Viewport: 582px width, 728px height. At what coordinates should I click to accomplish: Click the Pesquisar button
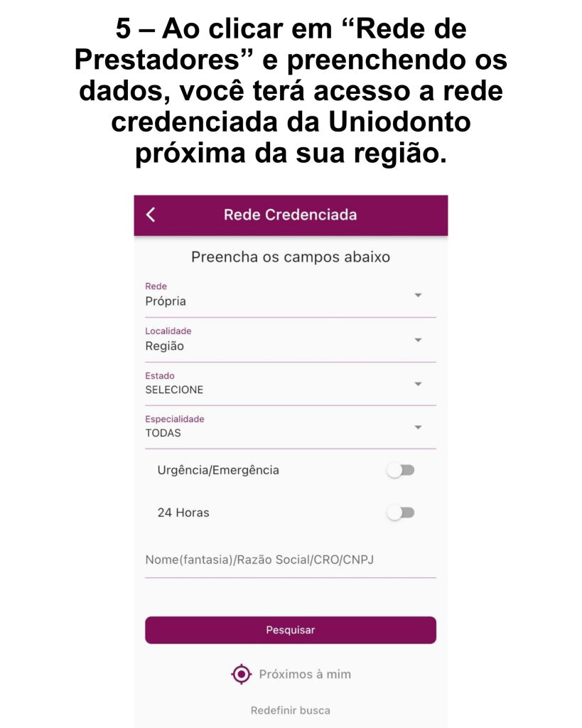(291, 630)
